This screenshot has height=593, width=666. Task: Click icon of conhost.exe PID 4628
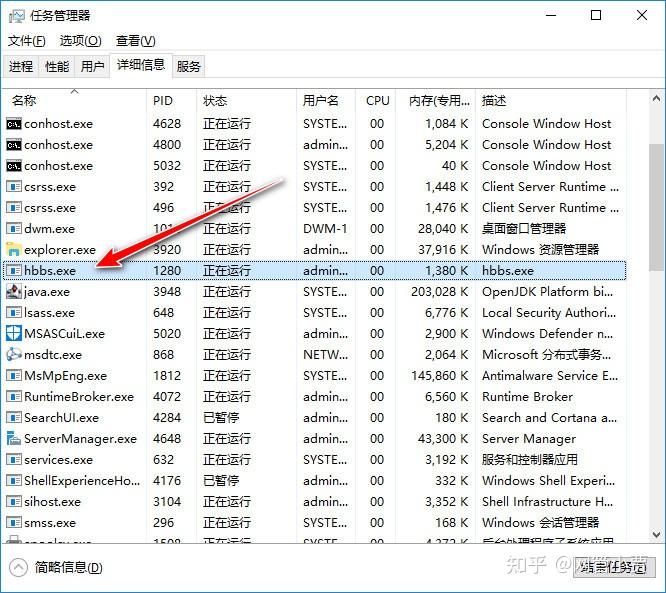(14, 124)
